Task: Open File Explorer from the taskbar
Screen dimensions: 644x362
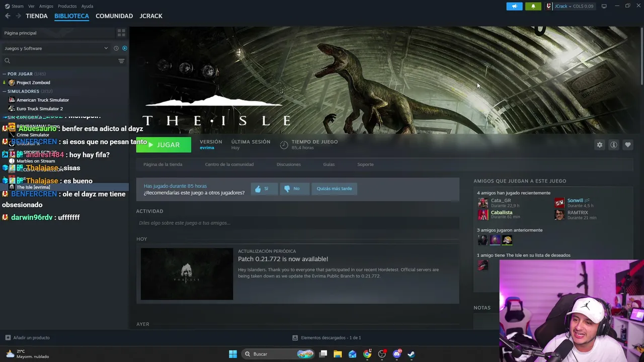Action: tap(338, 354)
